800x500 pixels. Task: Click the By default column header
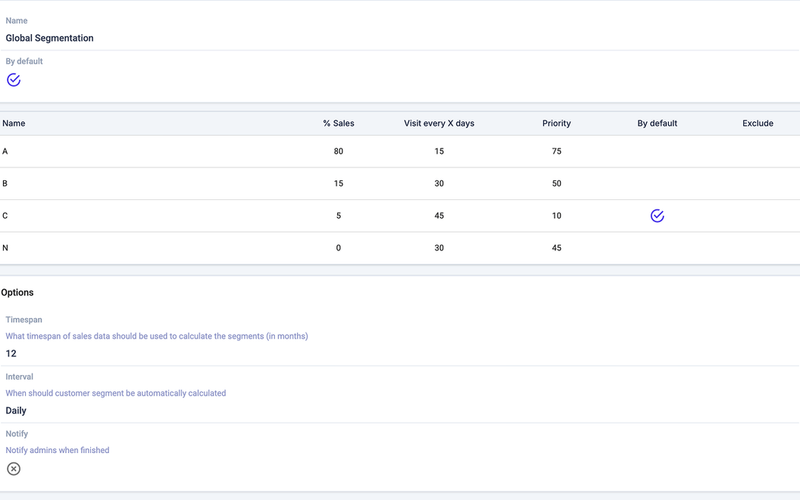click(x=657, y=124)
